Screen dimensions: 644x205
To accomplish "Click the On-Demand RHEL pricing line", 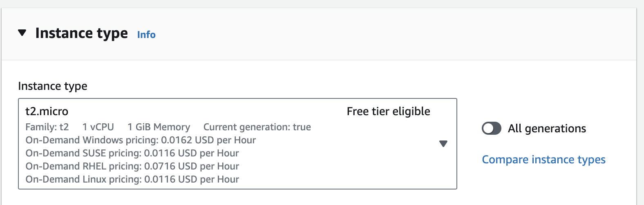I will click(x=132, y=167).
